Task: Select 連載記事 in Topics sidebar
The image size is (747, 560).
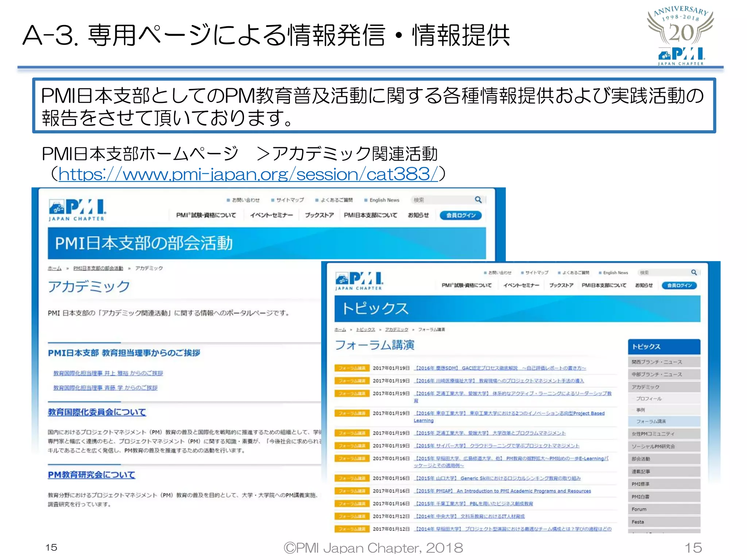Action: (x=664, y=471)
